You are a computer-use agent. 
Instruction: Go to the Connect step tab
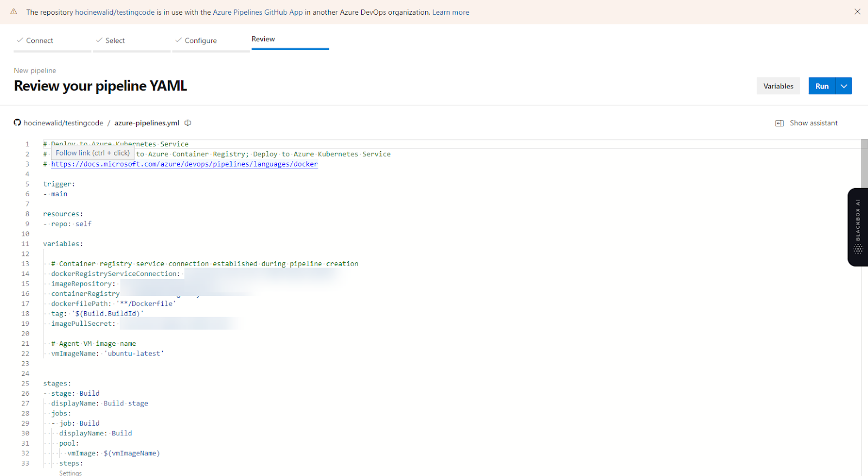(x=52, y=41)
